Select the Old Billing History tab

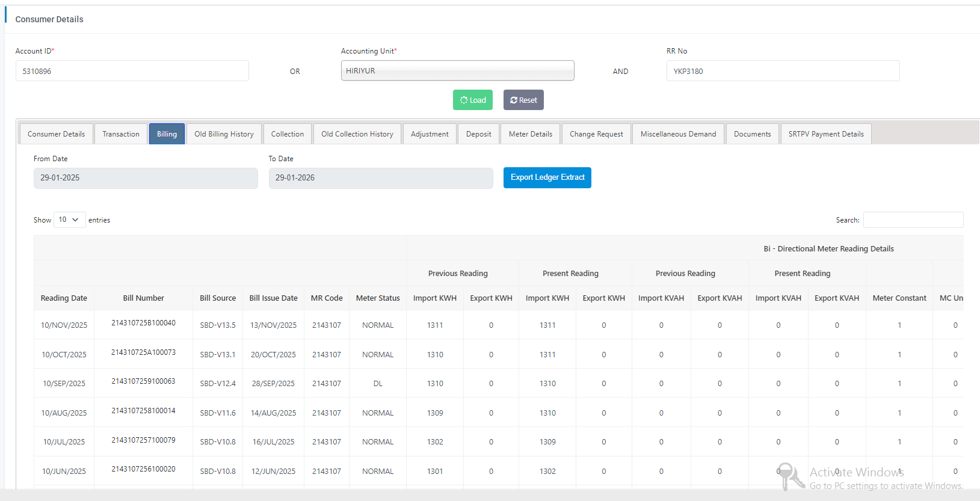pos(224,134)
